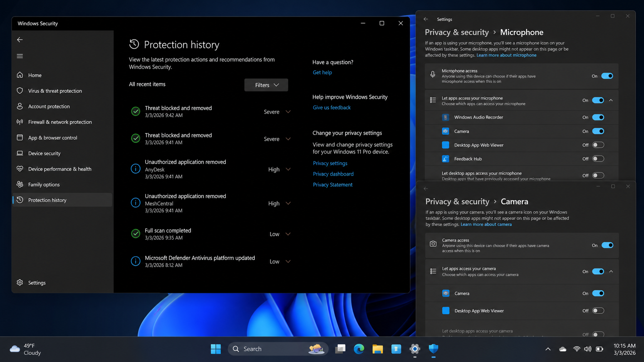Click the App & browser control icon
This screenshot has height=362, width=644.
20,137
